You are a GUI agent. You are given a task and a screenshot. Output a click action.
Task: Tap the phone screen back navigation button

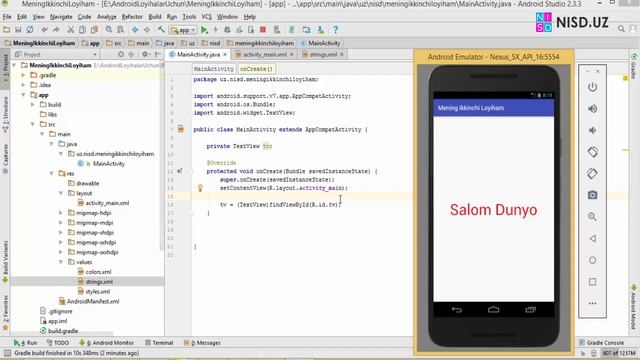coord(456,310)
